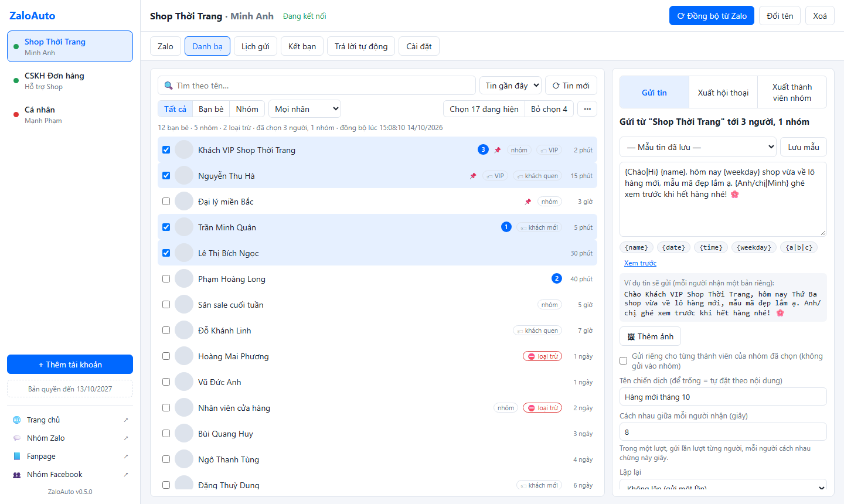Click the Tên chiến dịch input field

pos(723,397)
